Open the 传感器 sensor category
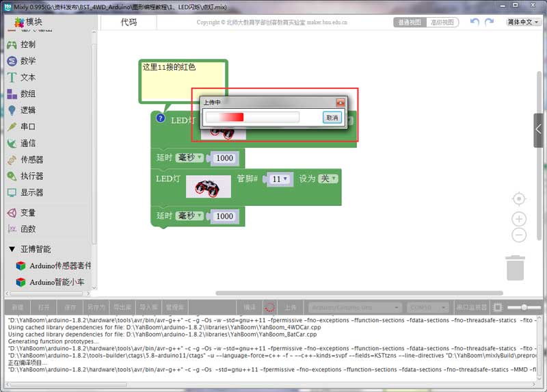 click(x=31, y=159)
